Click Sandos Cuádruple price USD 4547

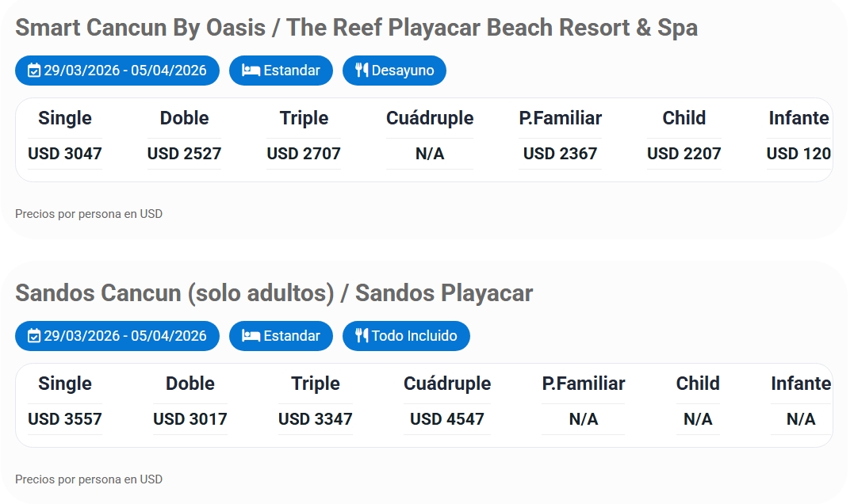(447, 419)
